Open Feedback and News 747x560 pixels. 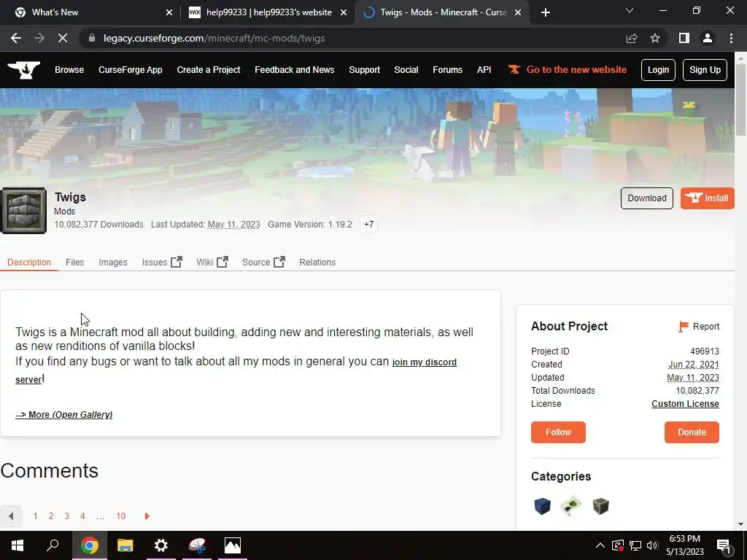(295, 70)
